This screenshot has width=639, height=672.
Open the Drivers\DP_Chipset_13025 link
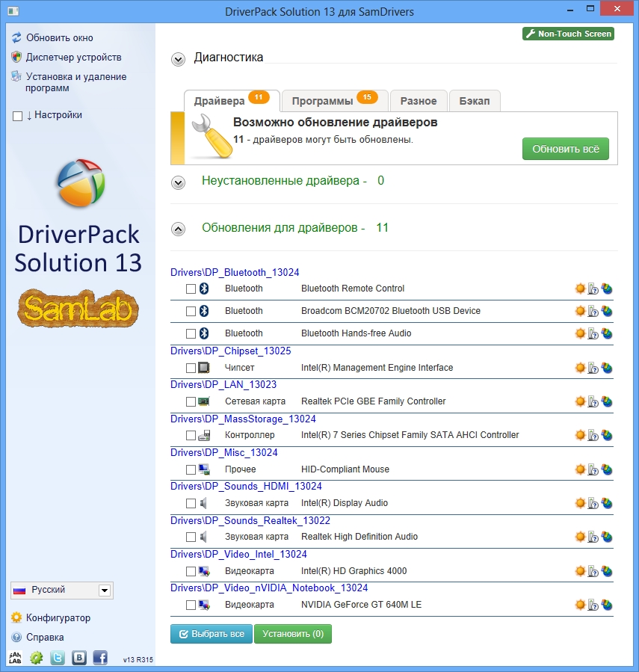point(230,351)
